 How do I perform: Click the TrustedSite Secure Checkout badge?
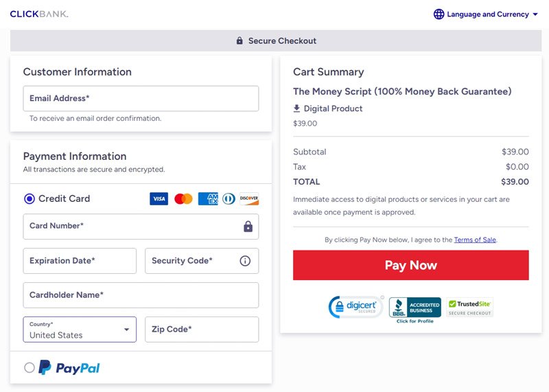pos(470,308)
